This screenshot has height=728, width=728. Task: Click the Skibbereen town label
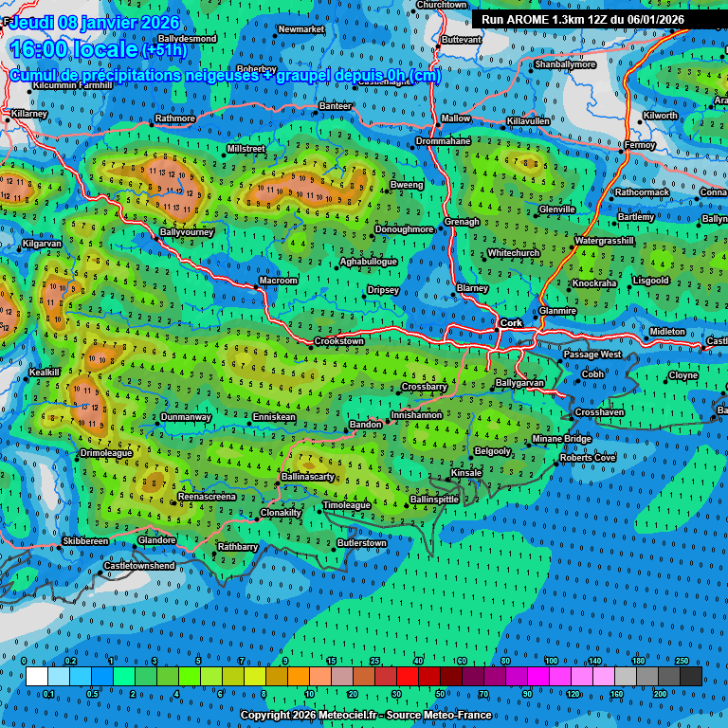point(85,541)
